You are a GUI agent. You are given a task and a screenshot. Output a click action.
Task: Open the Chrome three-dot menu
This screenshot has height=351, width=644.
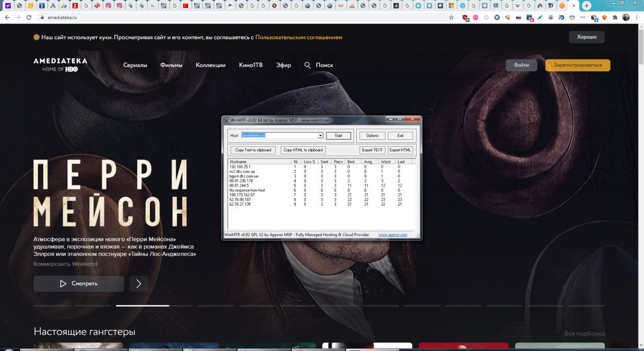pyautogui.click(x=636, y=17)
